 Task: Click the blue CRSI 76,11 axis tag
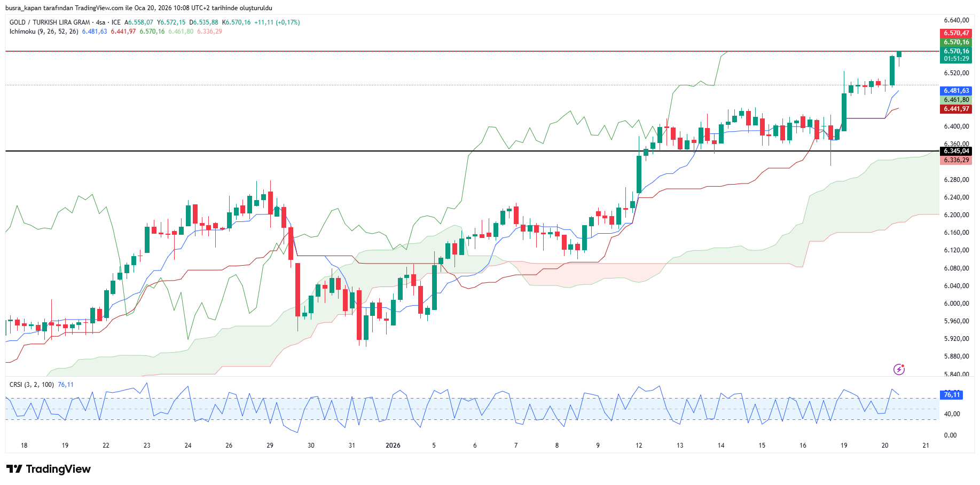951,395
